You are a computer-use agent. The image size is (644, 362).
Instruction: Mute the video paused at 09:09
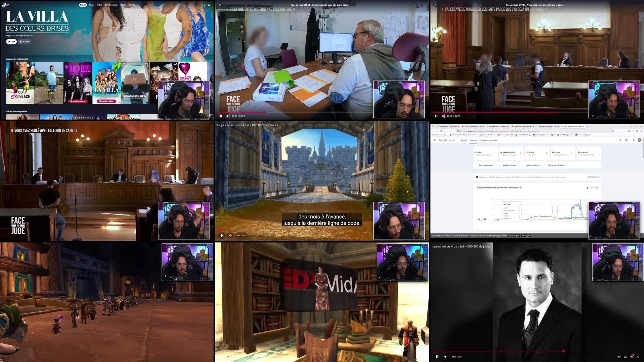(x=228, y=116)
